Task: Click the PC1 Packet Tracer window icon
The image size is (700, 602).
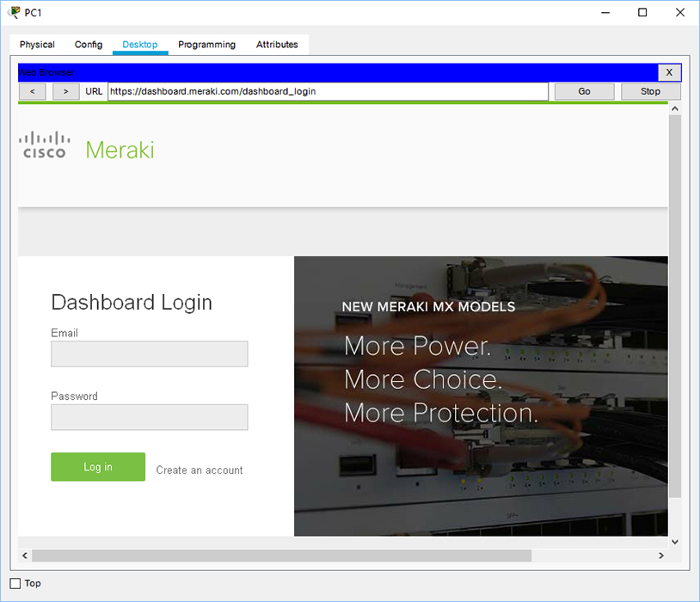Action: (x=14, y=13)
